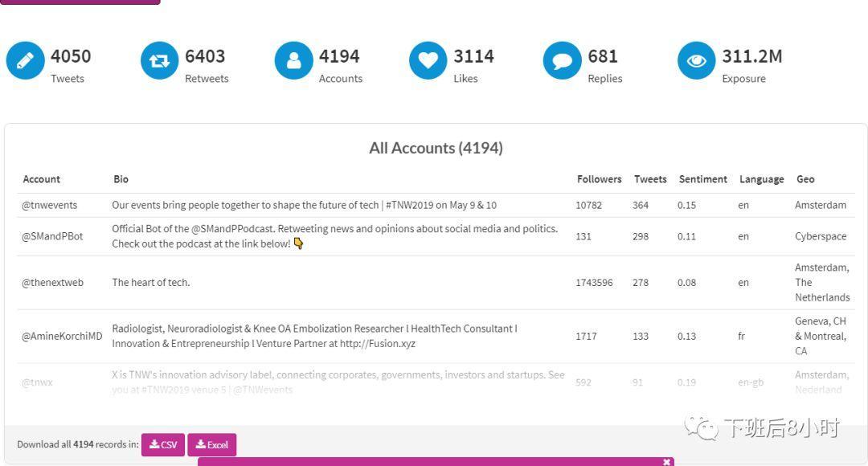
Task: Download records as Excel
Action: (x=212, y=445)
